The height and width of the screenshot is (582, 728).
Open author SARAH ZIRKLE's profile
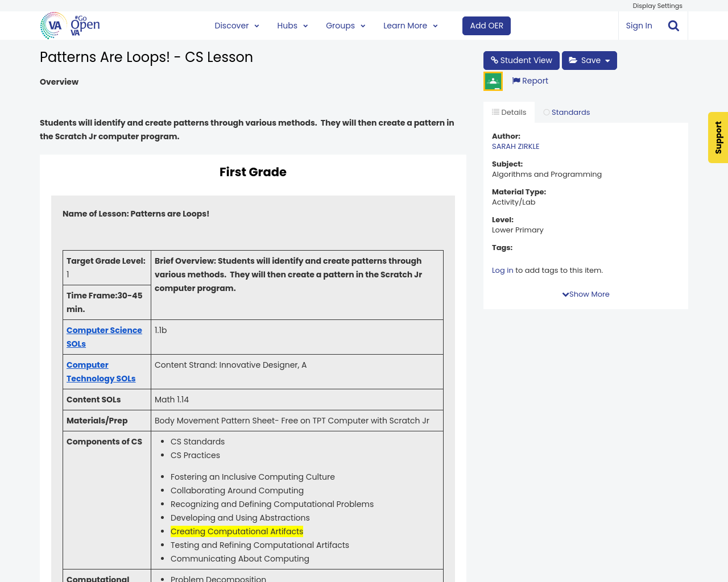point(515,147)
